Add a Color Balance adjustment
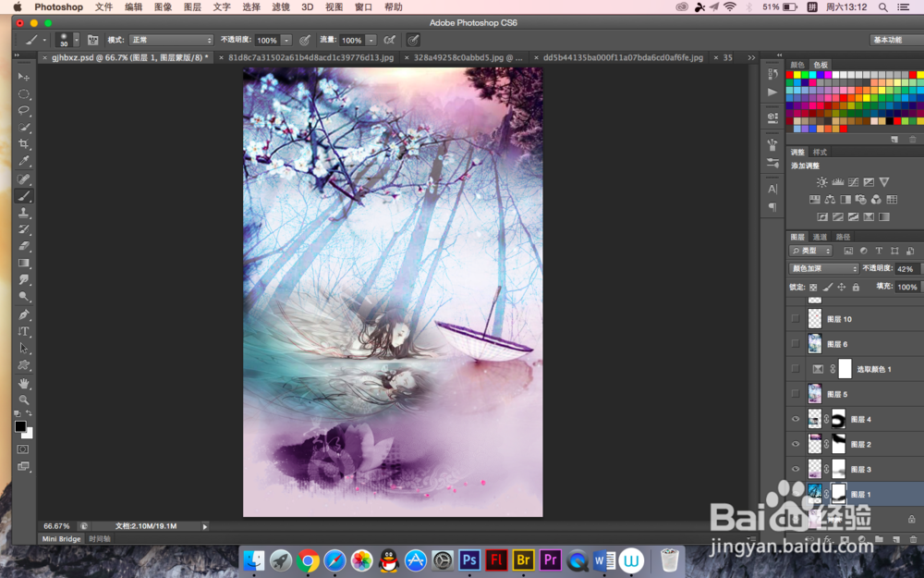 pyautogui.click(x=830, y=200)
